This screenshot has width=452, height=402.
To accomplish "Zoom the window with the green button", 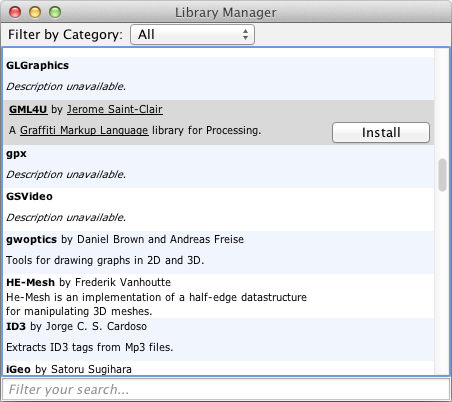I will point(55,12).
